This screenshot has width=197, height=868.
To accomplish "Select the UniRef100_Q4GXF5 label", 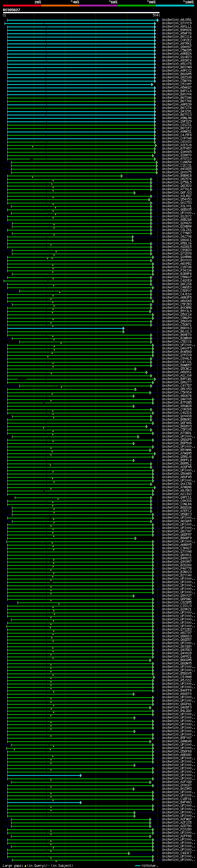I will pos(176,349).
